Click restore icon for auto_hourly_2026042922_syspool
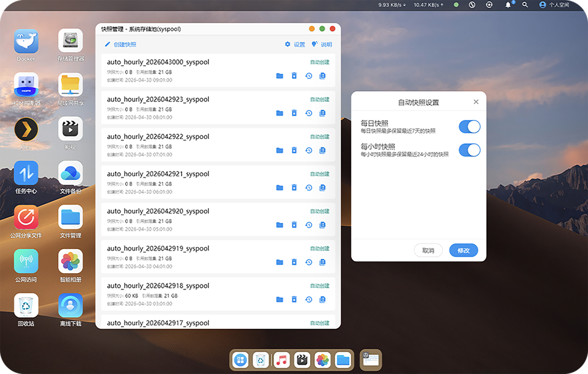The image size is (588, 374). (309, 150)
